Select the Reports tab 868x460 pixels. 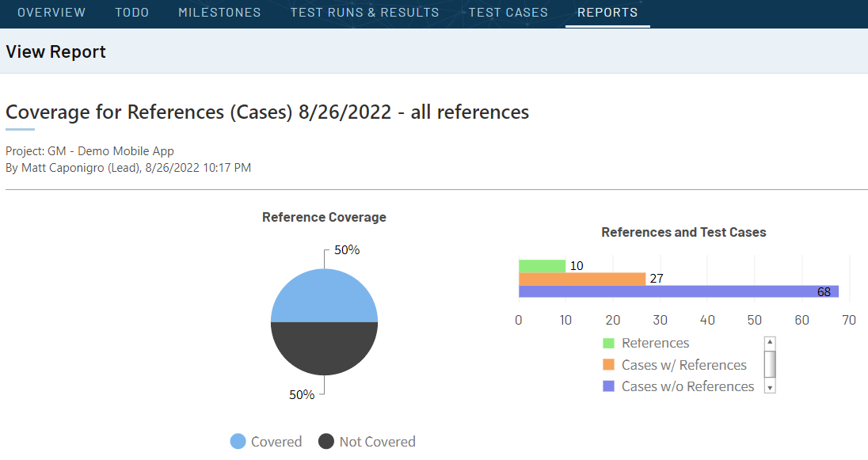tap(607, 13)
